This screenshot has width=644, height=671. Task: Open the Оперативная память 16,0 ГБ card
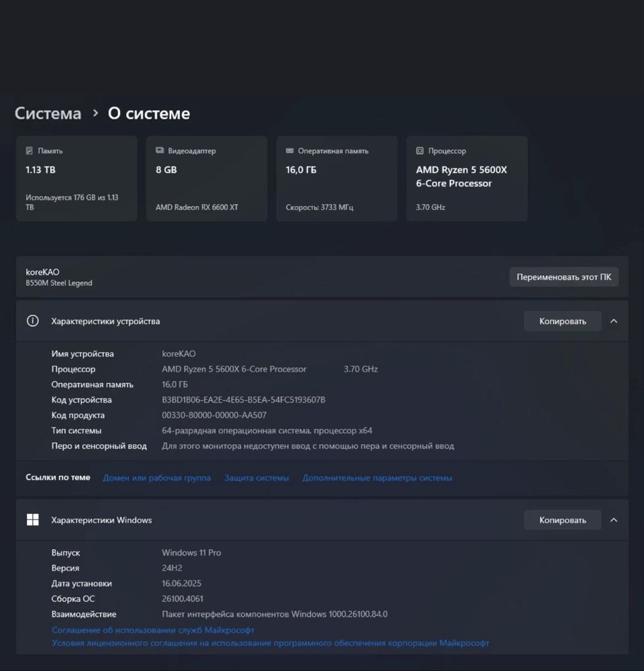click(337, 178)
